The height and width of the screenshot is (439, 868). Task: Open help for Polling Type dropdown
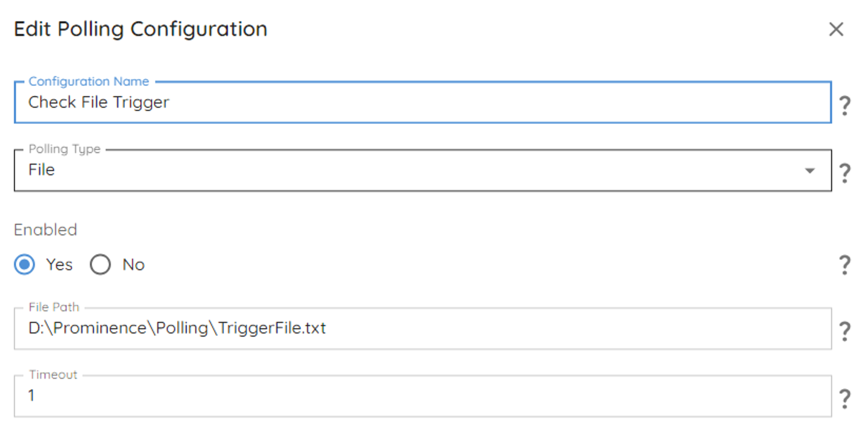point(844,173)
